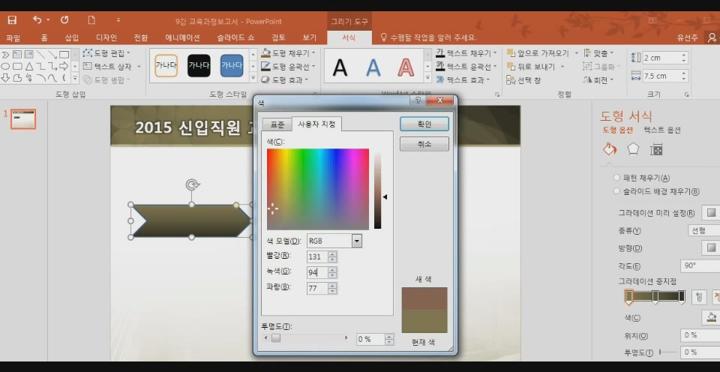Open Size & Properties tab in format pane
This screenshot has height=372, width=720.
click(x=657, y=150)
